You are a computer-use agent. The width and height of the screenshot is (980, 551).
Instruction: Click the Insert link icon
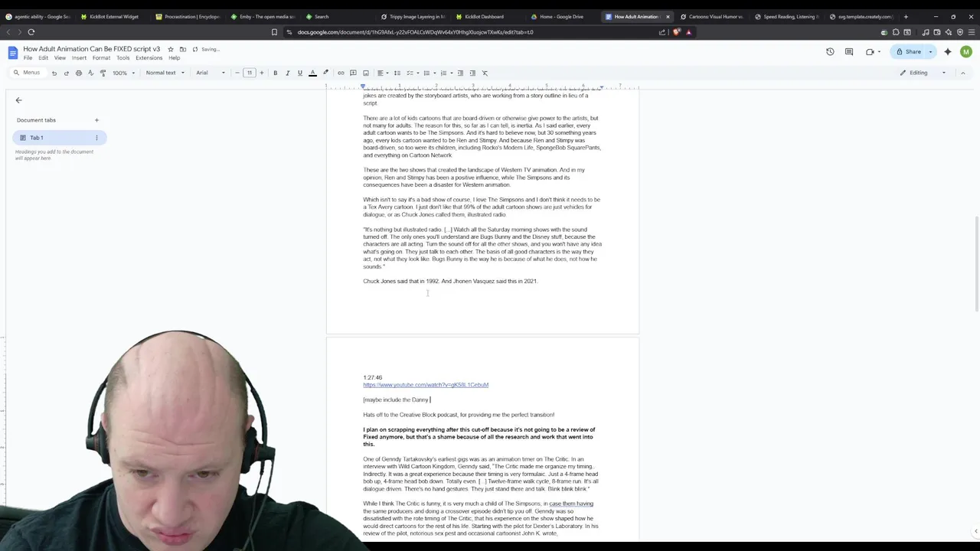pos(341,73)
